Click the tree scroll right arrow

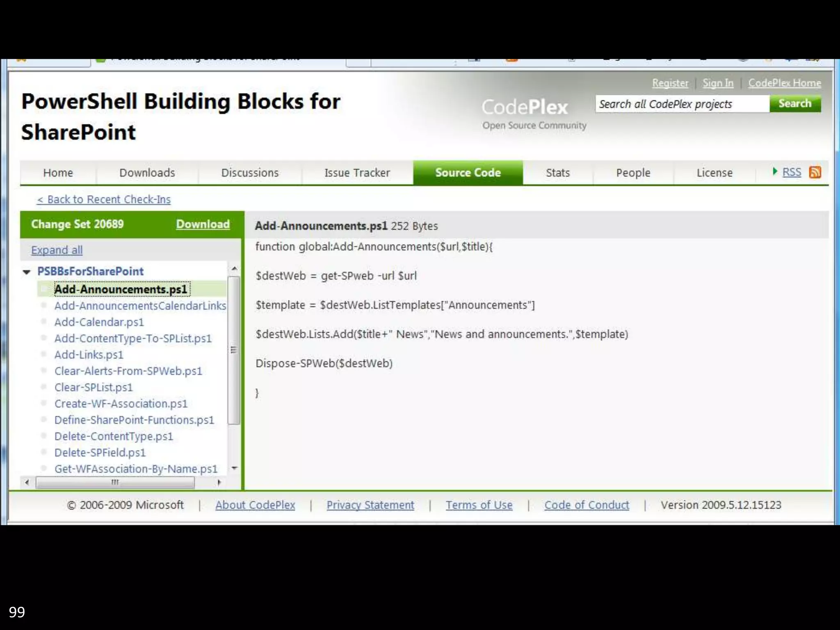pyautogui.click(x=219, y=482)
